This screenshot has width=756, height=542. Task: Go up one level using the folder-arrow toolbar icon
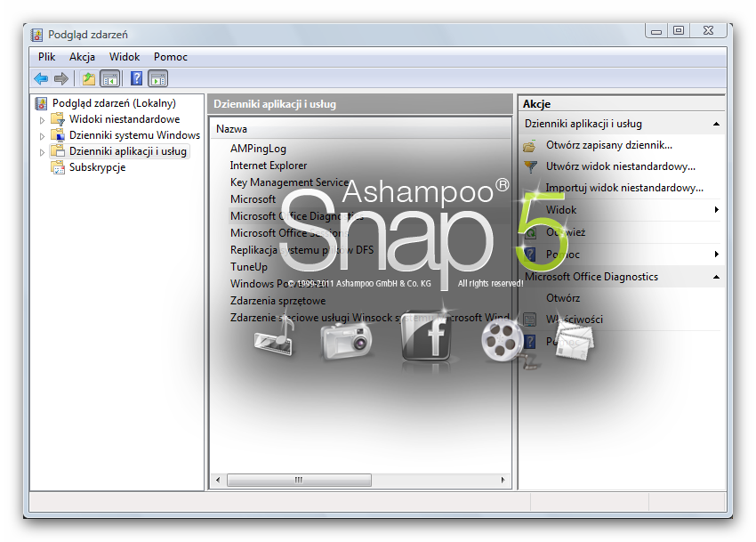pyautogui.click(x=88, y=78)
